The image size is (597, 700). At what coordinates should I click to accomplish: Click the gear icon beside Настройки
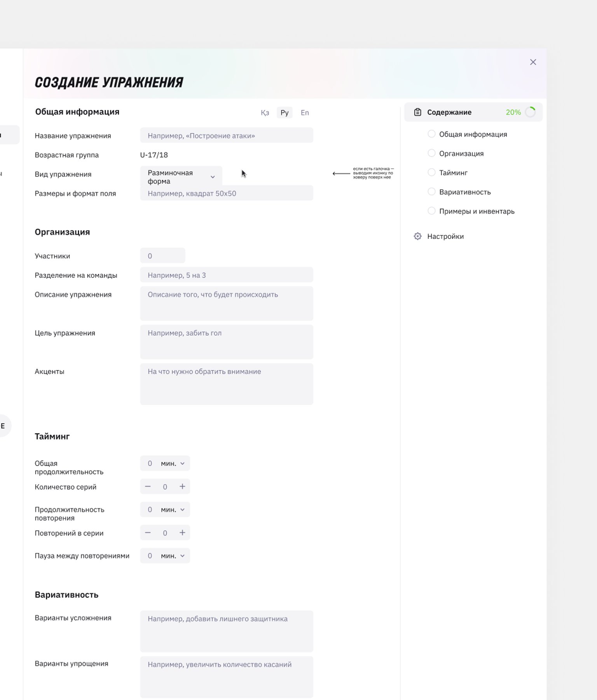pyautogui.click(x=417, y=236)
